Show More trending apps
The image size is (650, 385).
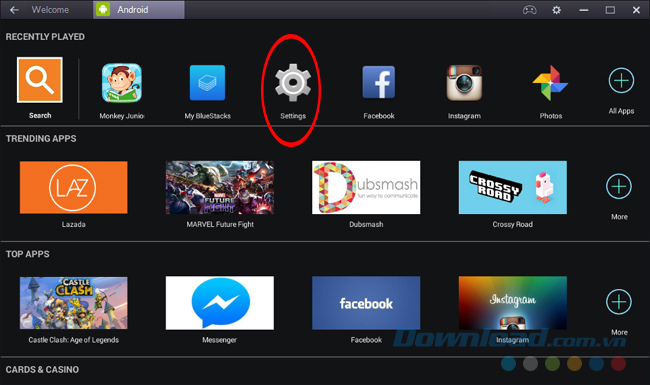(619, 186)
